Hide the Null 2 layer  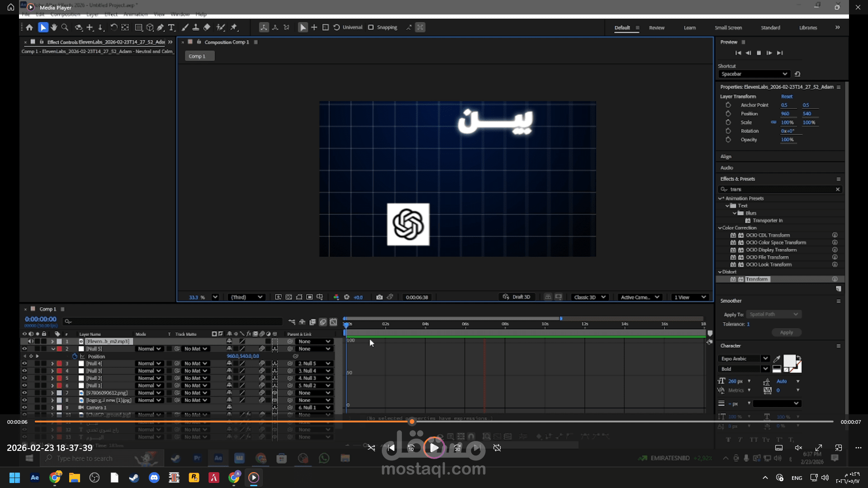(x=24, y=378)
